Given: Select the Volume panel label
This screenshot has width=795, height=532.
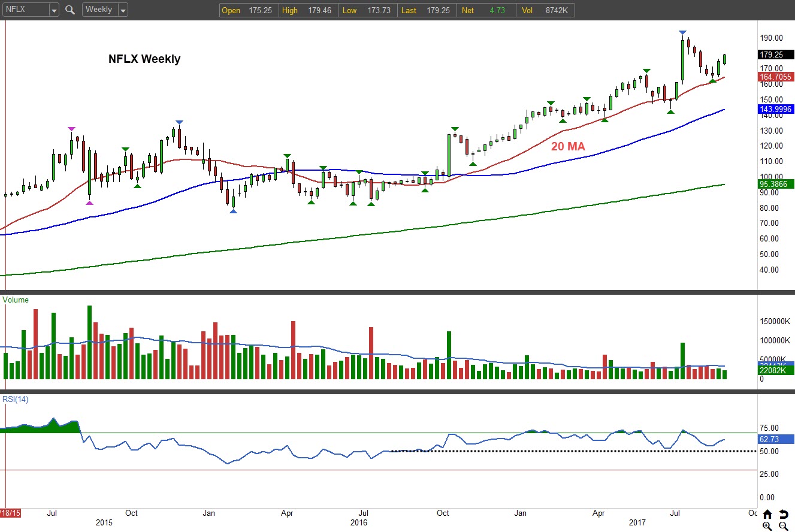Looking at the screenshot, I should pos(16,300).
